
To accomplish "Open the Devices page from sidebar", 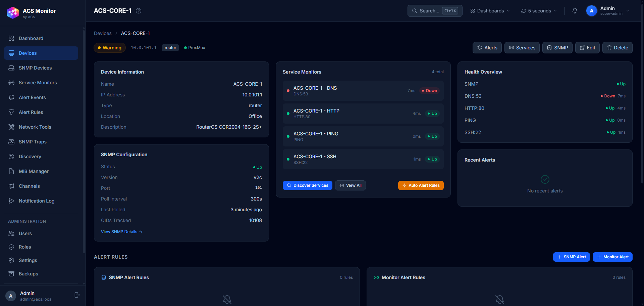I will tap(41, 53).
